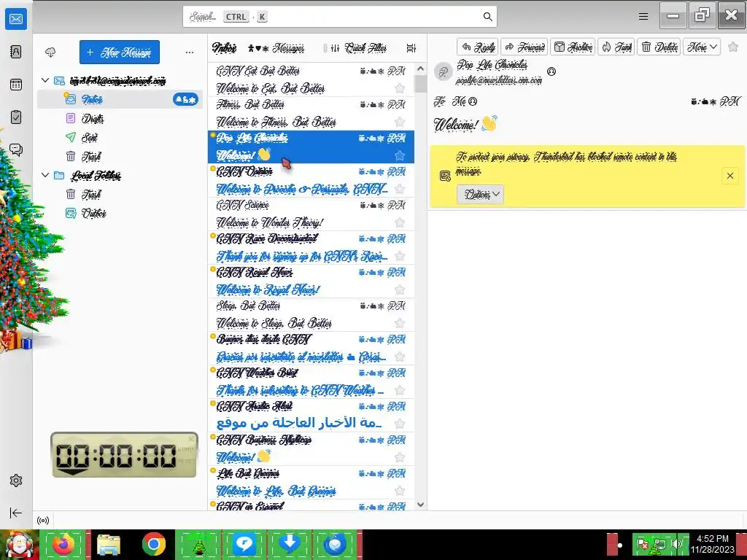Select the Drafts folder
The image size is (747, 560).
[x=120, y=118]
